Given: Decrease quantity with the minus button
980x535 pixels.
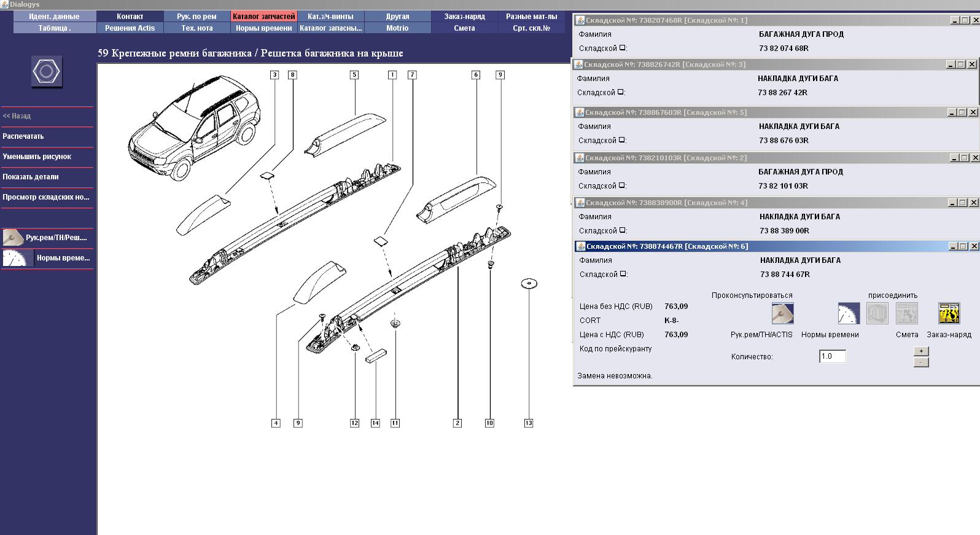Looking at the screenshot, I should click(921, 362).
